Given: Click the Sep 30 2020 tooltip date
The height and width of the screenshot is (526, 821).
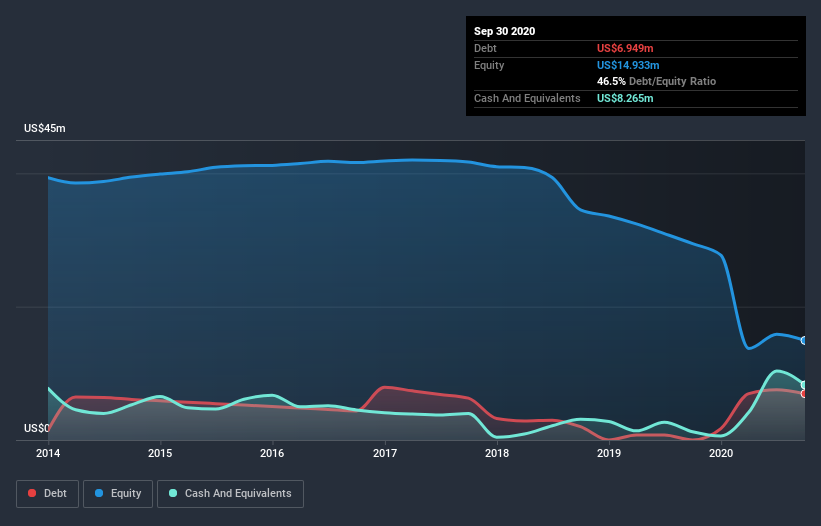Looking at the screenshot, I should tap(505, 31).
